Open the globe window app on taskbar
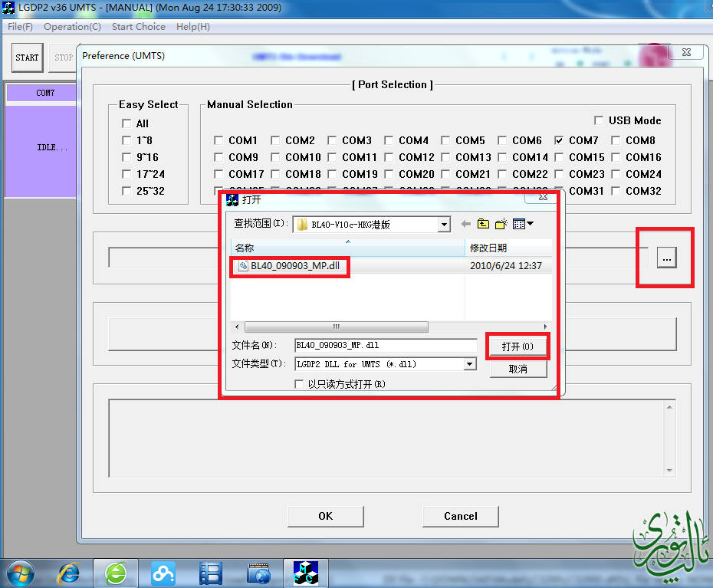This screenshot has width=713, height=588. click(x=258, y=573)
